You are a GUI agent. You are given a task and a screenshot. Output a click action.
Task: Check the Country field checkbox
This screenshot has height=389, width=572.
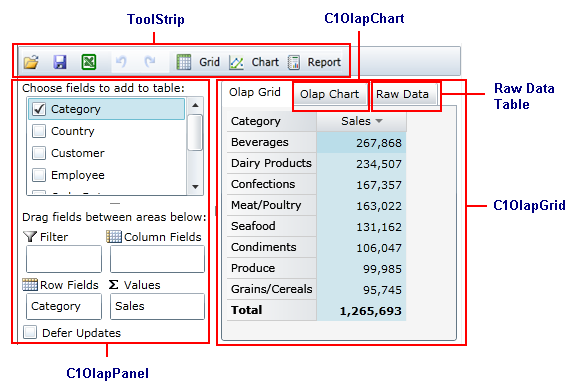coord(39,131)
